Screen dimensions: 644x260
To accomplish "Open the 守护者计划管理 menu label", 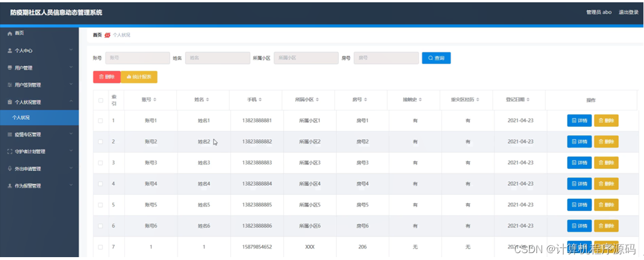I will [x=29, y=151].
